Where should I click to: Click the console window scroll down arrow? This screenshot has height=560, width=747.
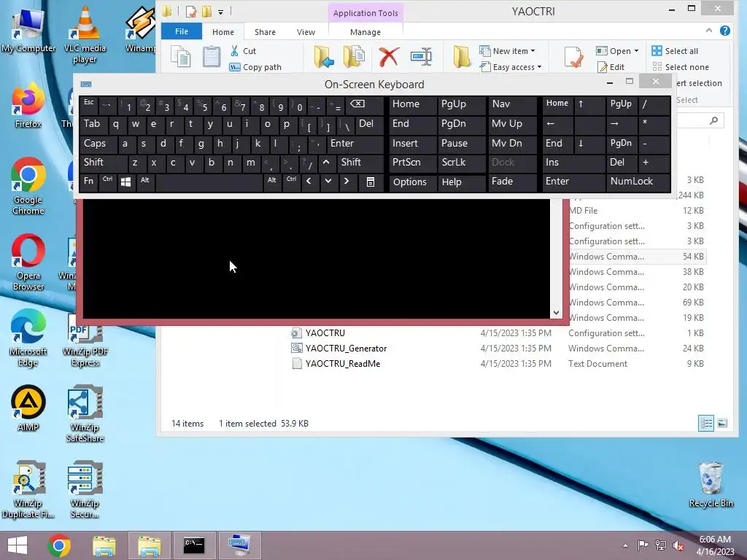[x=556, y=313]
